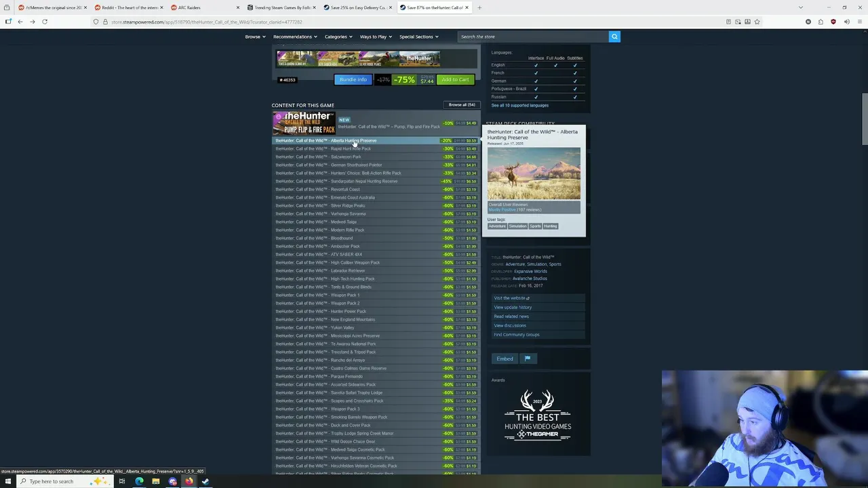The image size is (868, 488).
Task: Open the Browse dropdown menu
Action: [254, 37]
